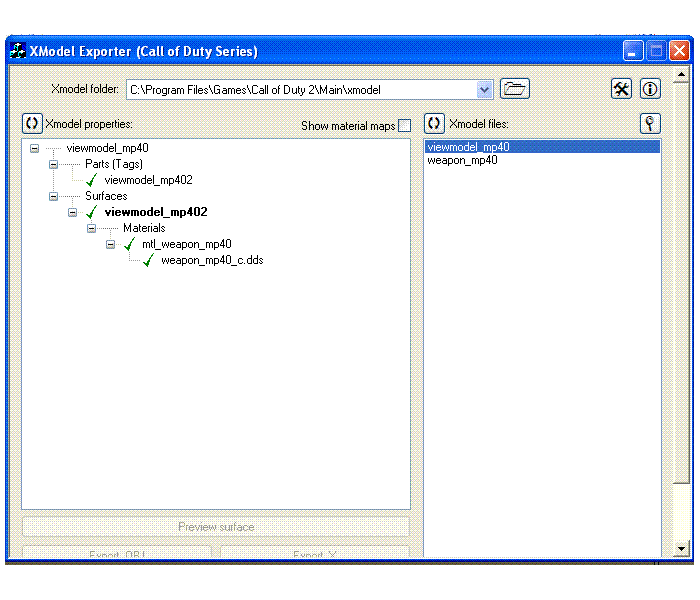Collapse the Parts (Tags) node
Viewport: 700px width, 600px height.
coord(53,164)
